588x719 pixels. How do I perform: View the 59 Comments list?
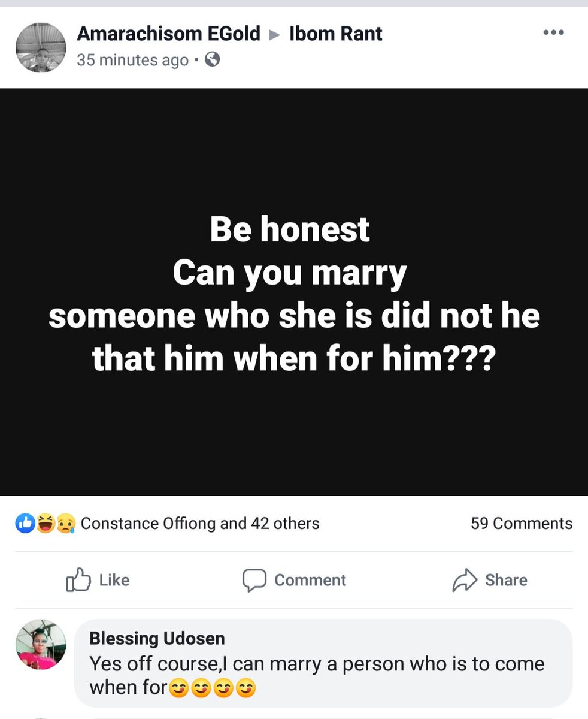click(x=522, y=524)
